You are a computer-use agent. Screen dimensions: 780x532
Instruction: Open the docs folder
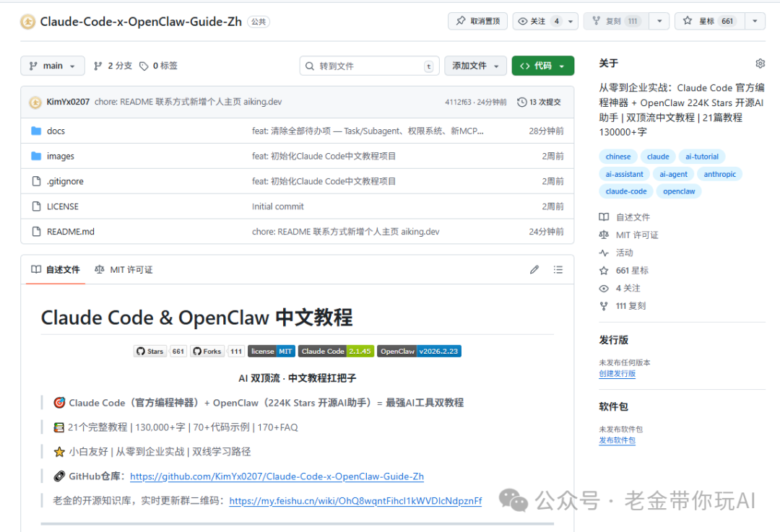(x=56, y=131)
